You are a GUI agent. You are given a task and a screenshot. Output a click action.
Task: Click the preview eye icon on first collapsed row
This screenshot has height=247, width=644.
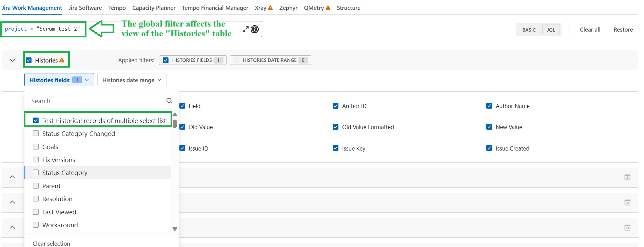pos(627,177)
